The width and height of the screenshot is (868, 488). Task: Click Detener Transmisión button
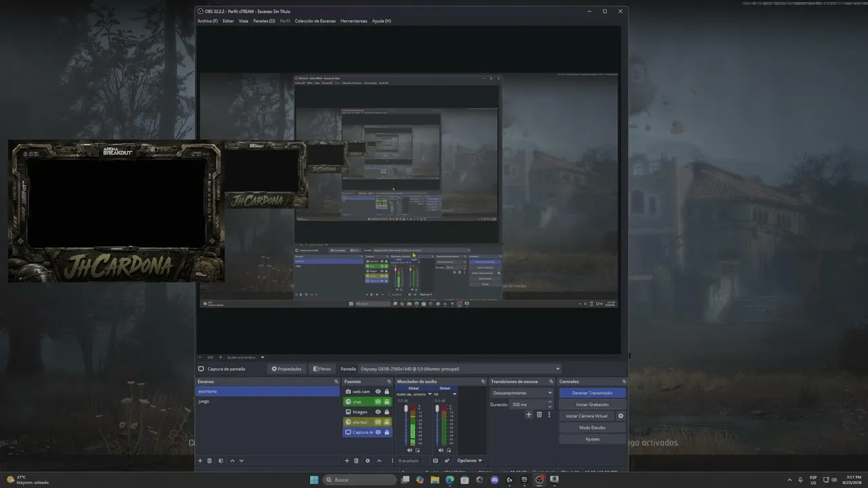pos(592,393)
